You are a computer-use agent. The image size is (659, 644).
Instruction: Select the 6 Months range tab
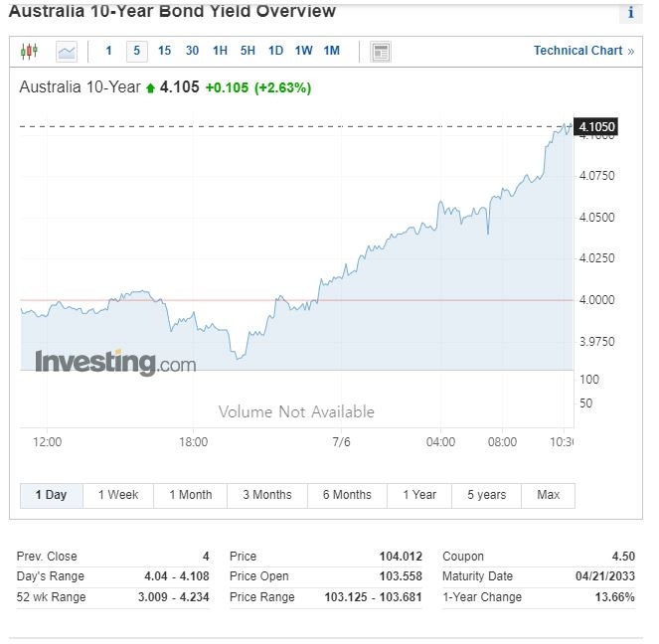pyautogui.click(x=347, y=495)
